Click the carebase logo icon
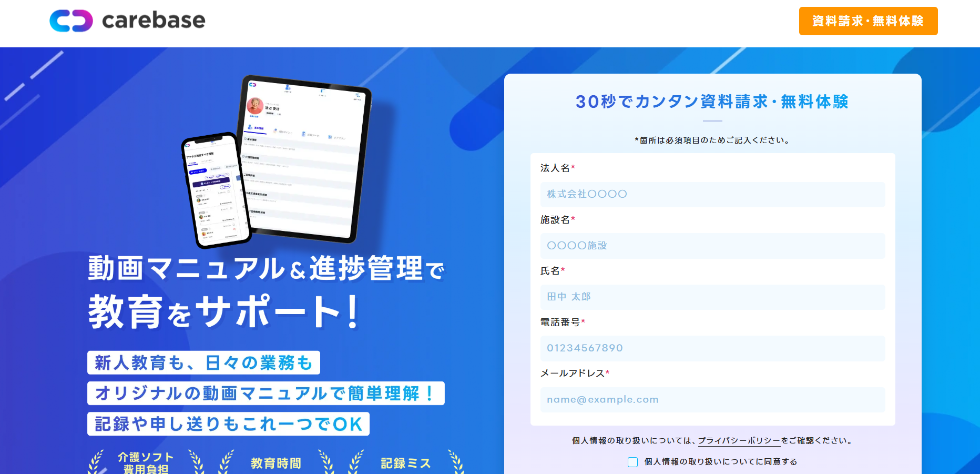The width and height of the screenshot is (980, 474). pos(71,21)
